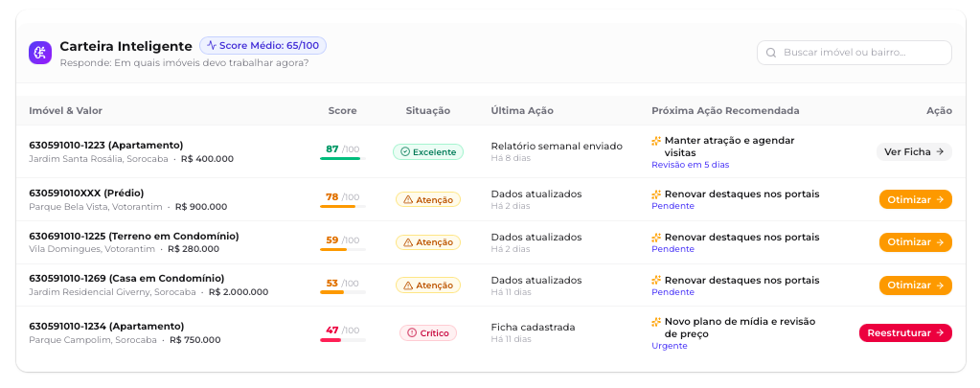Screen dimensions: 980x388
Task: Click Pendente label in the Prédio row
Action: pos(672,206)
